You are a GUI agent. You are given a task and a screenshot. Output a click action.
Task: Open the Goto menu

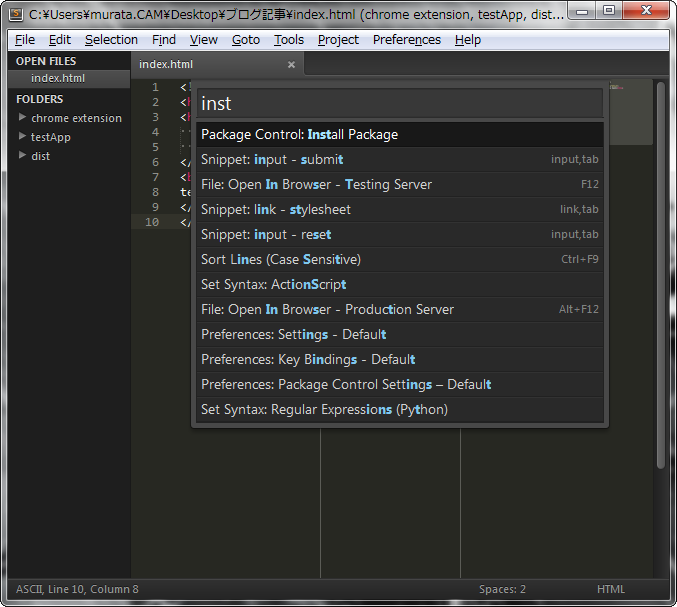(246, 40)
